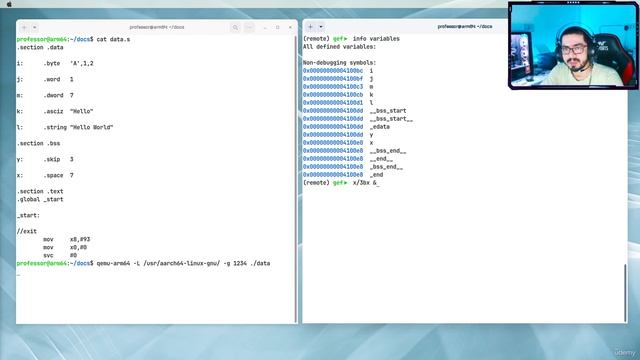Click the 'svc #0' instruction
Screen dimensions: 640x360
60,255
